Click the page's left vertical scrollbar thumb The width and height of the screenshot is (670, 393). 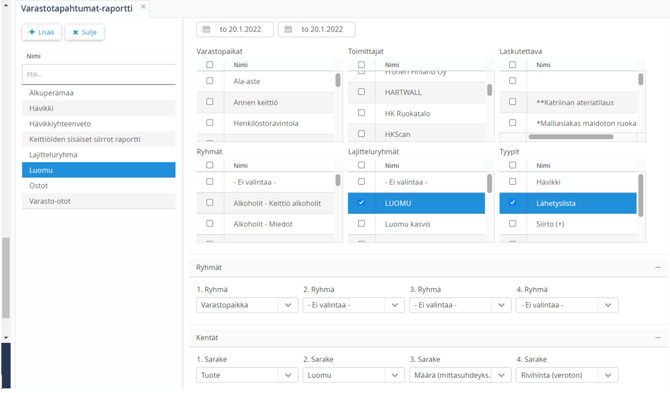click(x=6, y=278)
